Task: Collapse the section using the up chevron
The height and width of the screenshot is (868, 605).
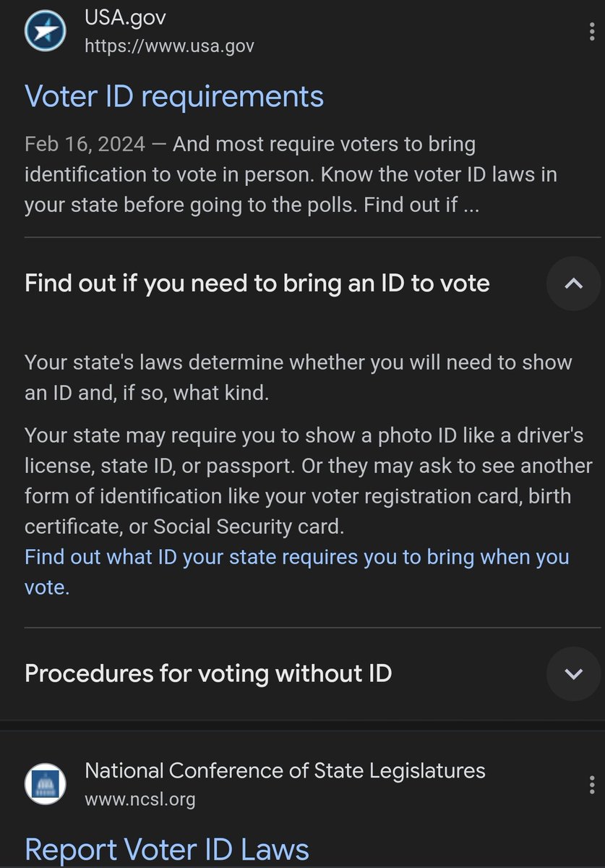Action: 573,284
